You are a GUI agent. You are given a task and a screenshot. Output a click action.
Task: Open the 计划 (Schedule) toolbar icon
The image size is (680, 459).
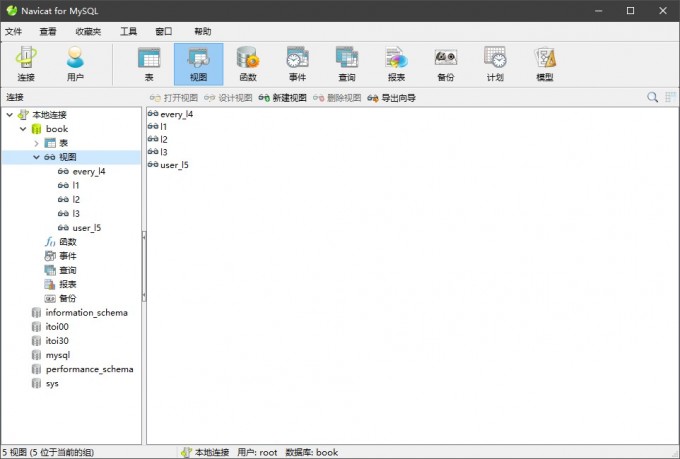tap(495, 64)
